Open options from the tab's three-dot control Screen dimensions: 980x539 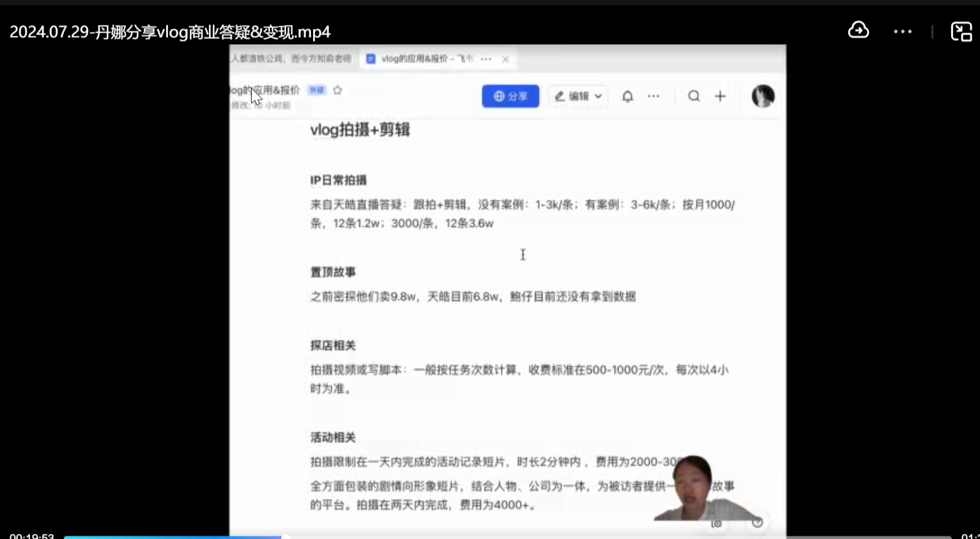tap(486, 58)
